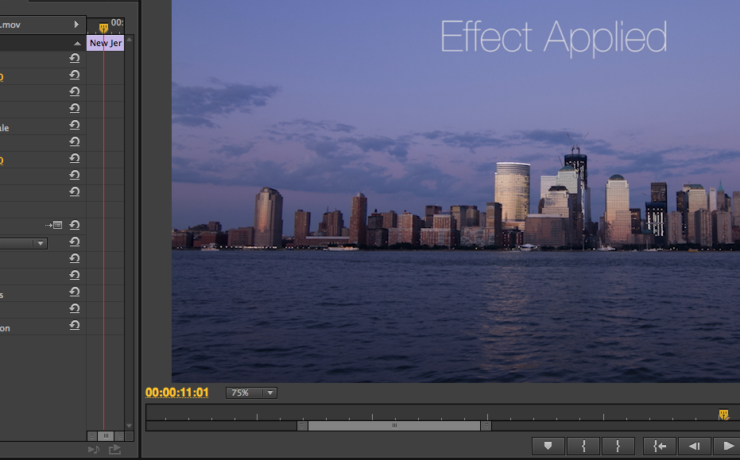This screenshot has width=740, height=460.
Task: Click the Effect Controls playhead marker
Action: [x=103, y=28]
